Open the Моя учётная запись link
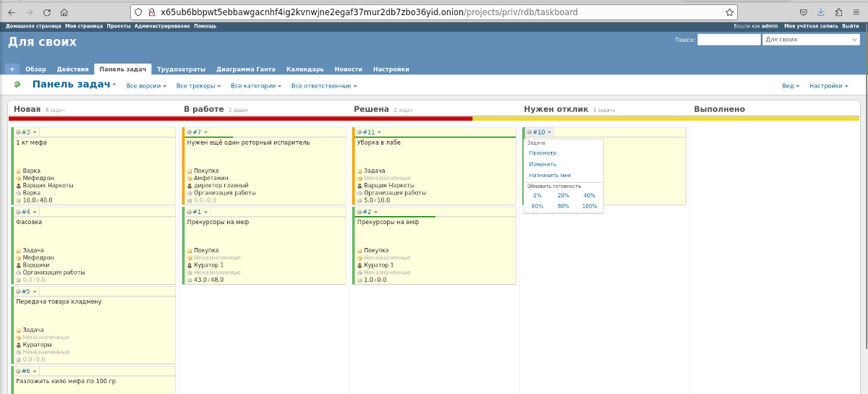The width and height of the screenshot is (868, 394). click(x=811, y=26)
